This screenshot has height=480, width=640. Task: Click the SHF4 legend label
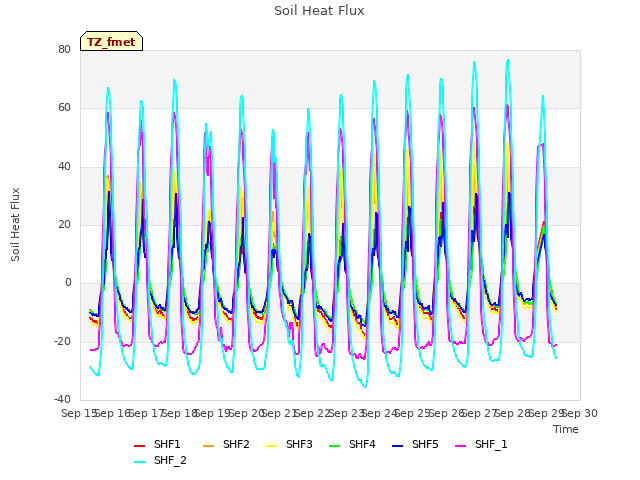[x=362, y=444]
